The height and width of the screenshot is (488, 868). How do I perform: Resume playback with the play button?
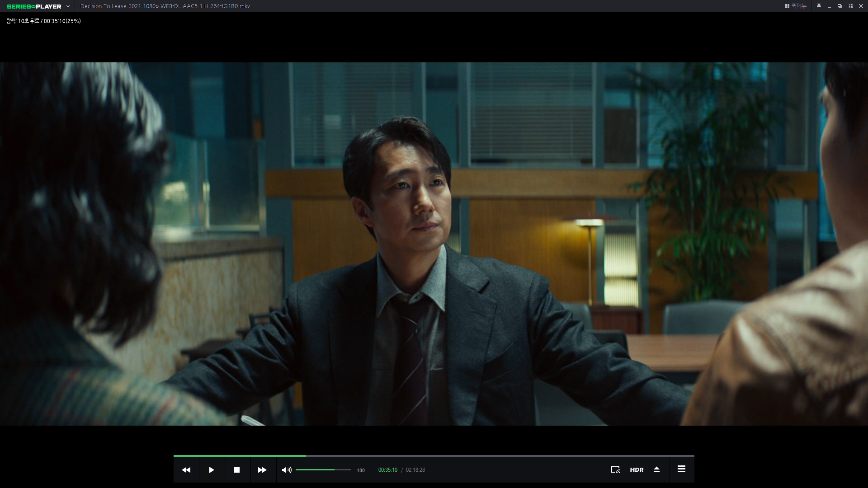212,470
